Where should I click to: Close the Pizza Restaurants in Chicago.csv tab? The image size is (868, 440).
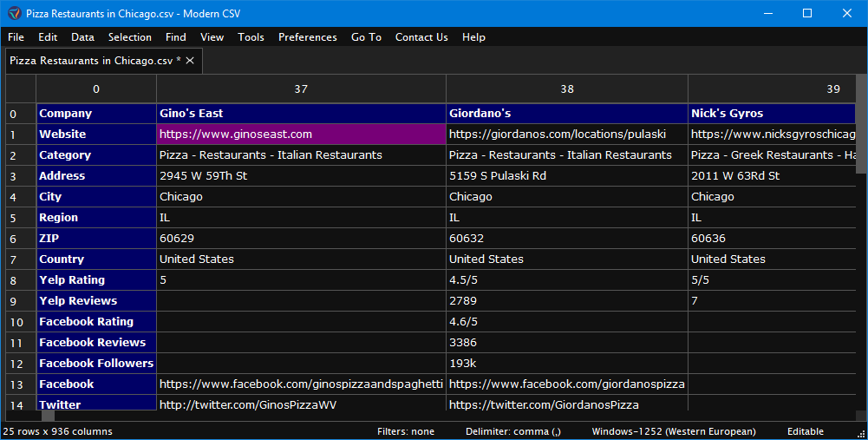pyautogui.click(x=190, y=61)
